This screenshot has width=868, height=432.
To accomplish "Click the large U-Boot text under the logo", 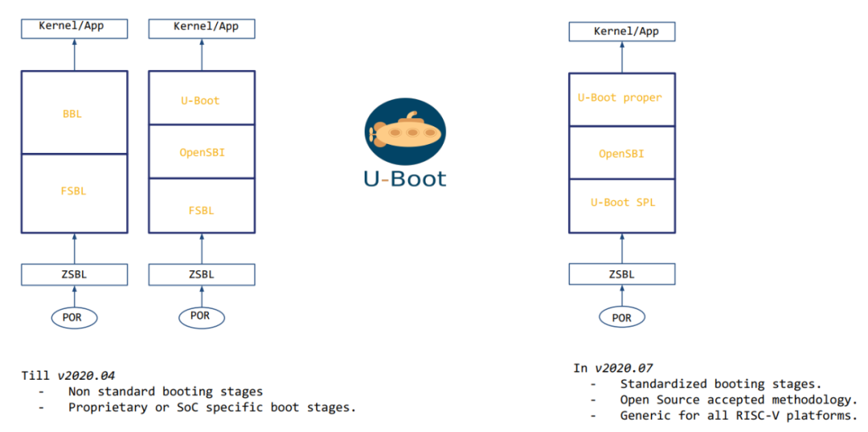I will pyautogui.click(x=404, y=178).
